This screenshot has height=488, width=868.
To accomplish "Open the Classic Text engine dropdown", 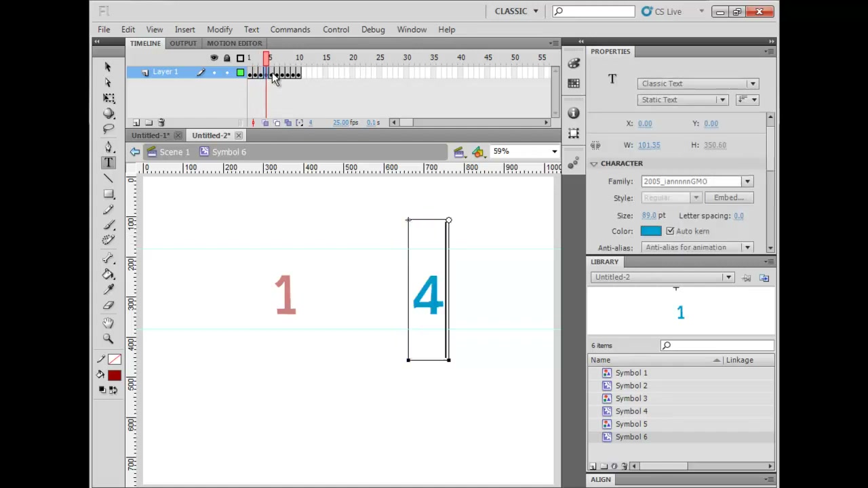I will 697,83.
